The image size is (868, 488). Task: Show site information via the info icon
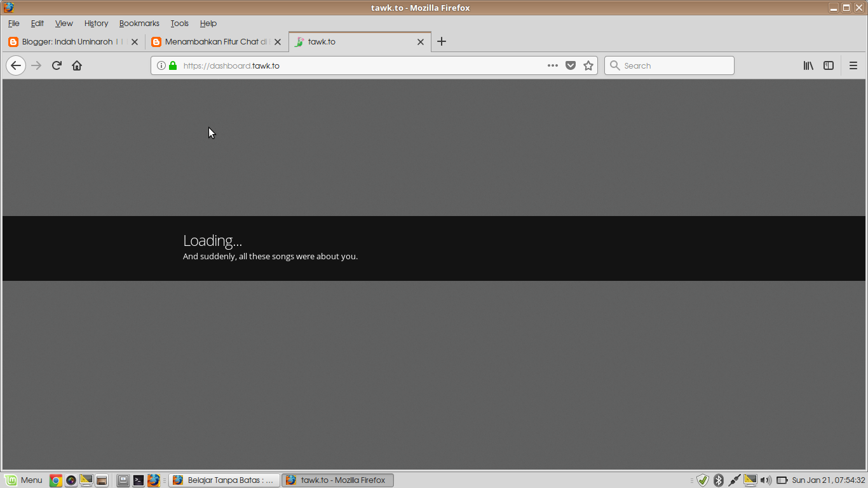pos(161,65)
